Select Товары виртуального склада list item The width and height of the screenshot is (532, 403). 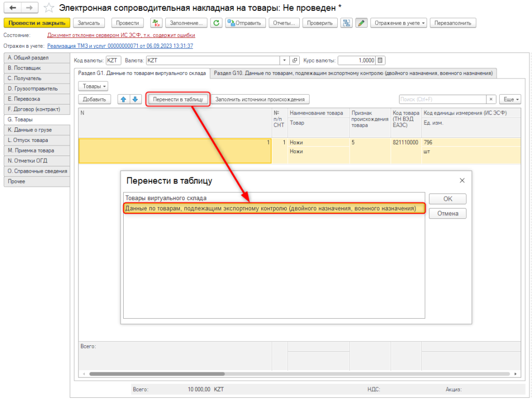tap(274, 198)
